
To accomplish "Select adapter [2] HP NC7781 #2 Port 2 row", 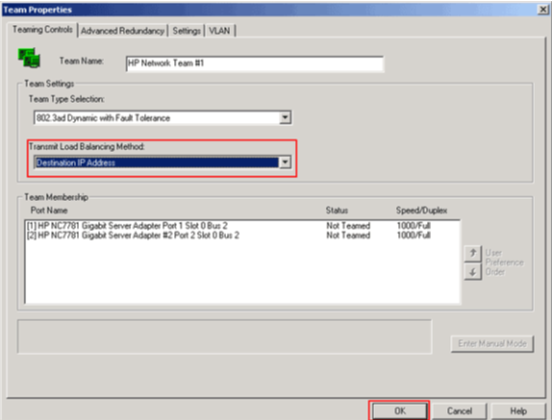I will tap(242, 235).
